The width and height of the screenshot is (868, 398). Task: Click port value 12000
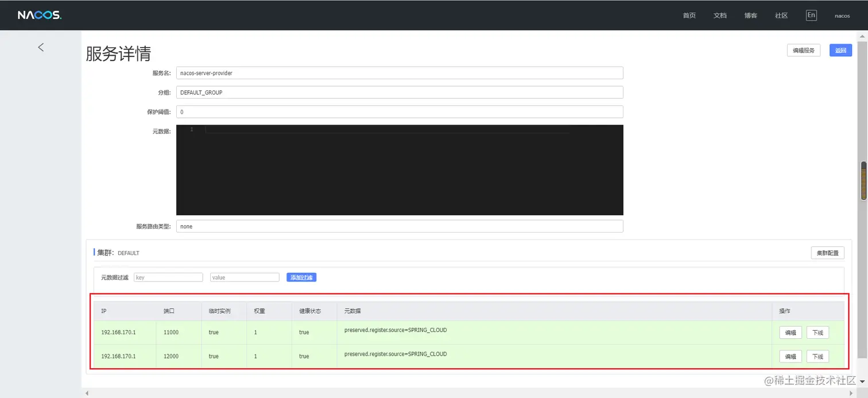point(171,357)
